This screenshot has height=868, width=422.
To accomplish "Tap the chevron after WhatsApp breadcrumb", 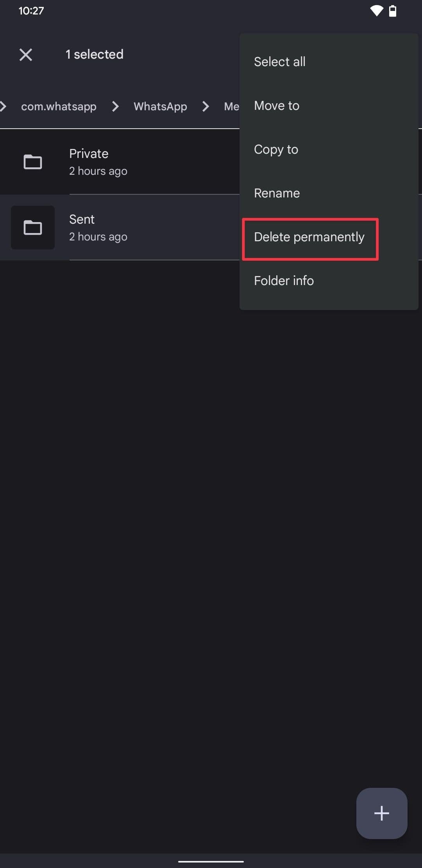I will tap(206, 106).
